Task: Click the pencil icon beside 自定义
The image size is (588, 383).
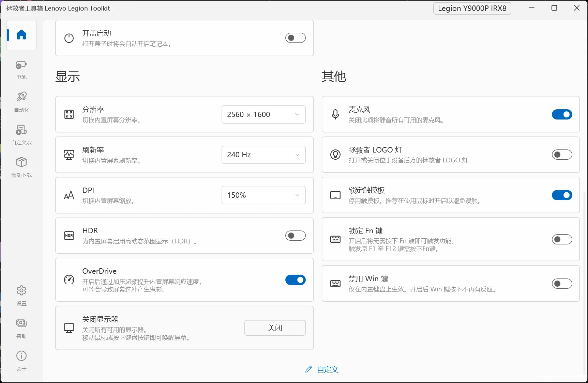Action: point(309,369)
